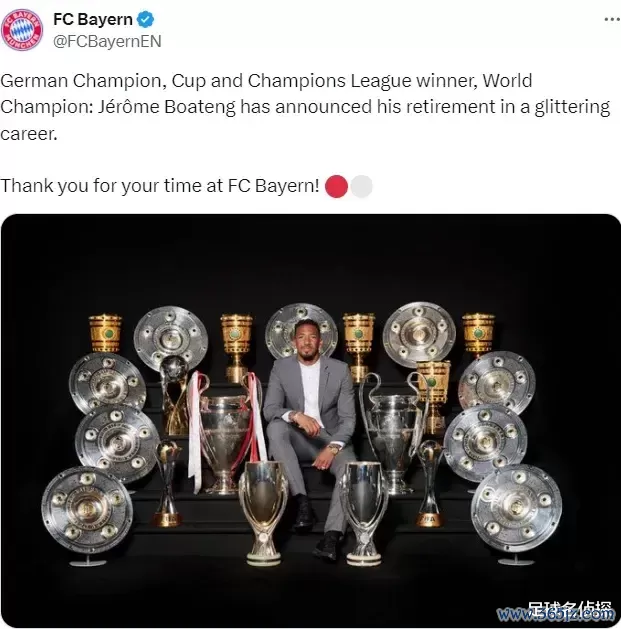Click the blue verified badge icon

146,19
